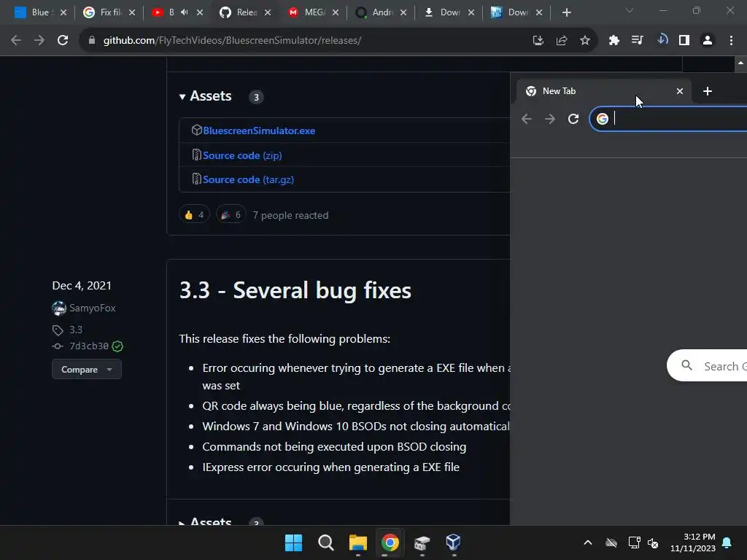Open the muted volume tray icon
The height and width of the screenshot is (560, 747).
pos(653,542)
